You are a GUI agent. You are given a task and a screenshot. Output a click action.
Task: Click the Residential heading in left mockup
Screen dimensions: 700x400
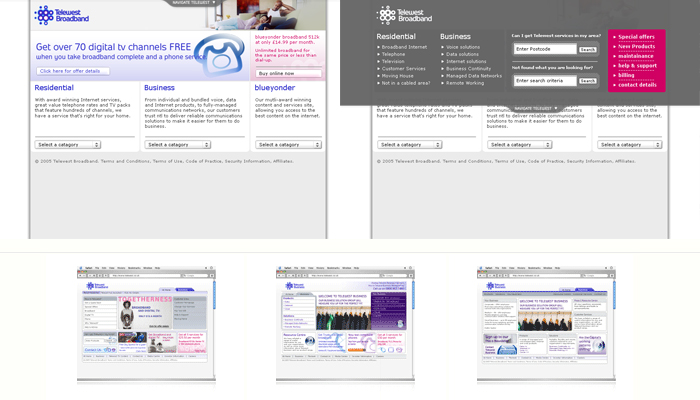[54, 88]
